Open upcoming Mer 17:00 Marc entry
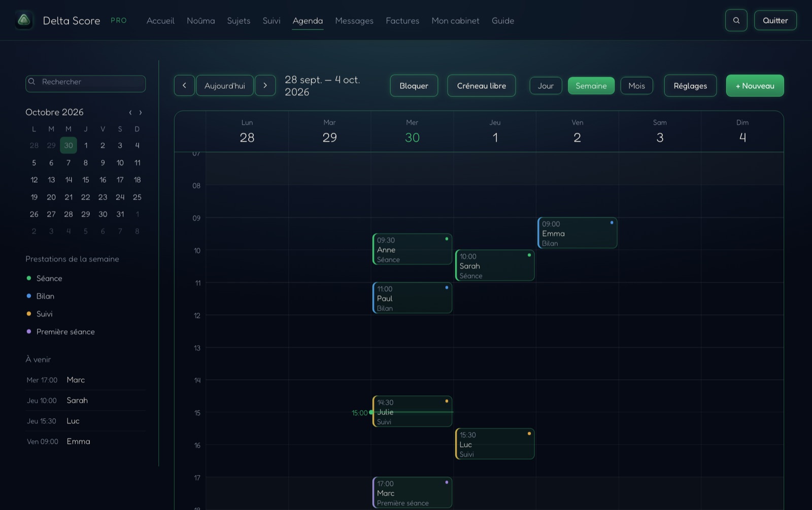This screenshot has height=510, width=812. (85, 380)
